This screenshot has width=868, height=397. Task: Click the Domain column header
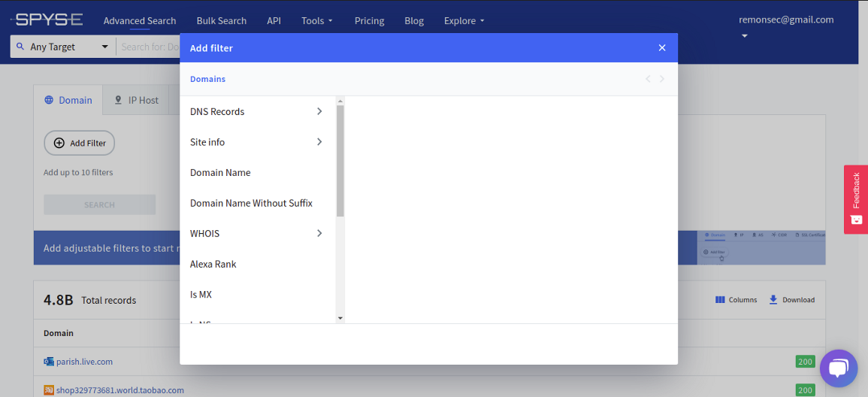[59, 333]
